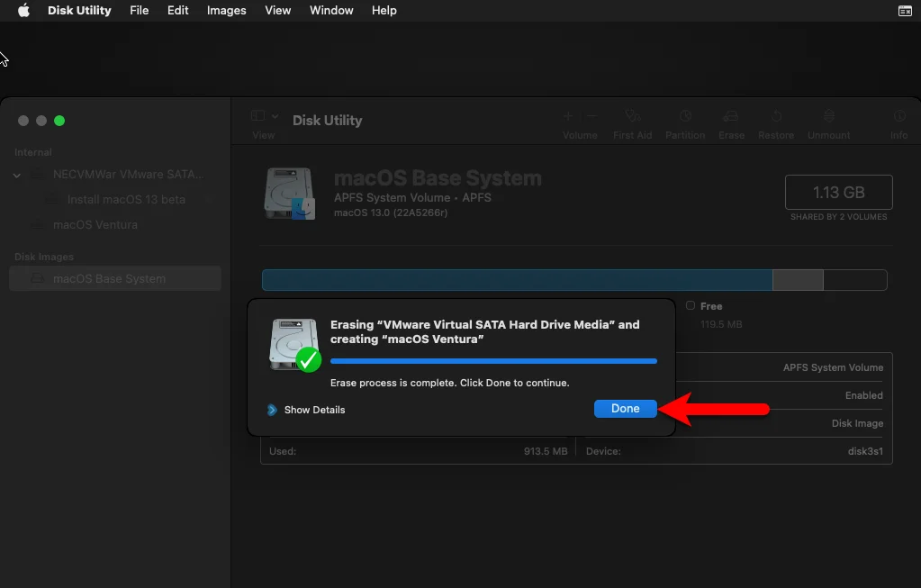Click the erase progress bar in dialog
921x588 pixels.
[493, 361]
